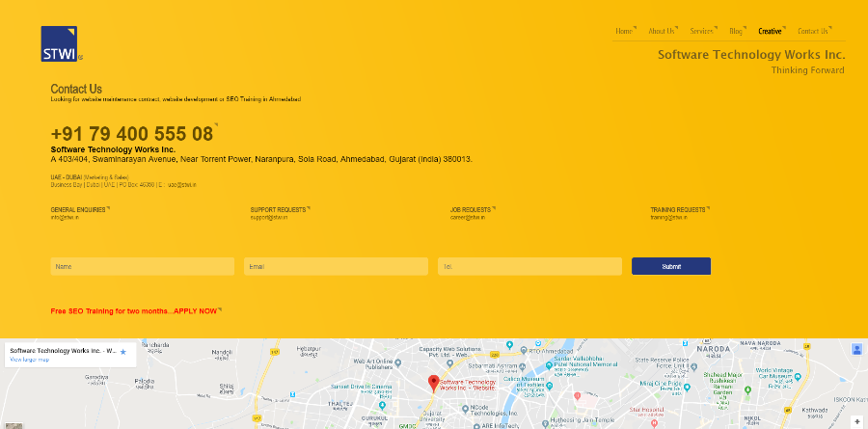Screen dimensions: 868x429
Task: Click the Calico Museum of Textiles marker
Action: [549, 386]
